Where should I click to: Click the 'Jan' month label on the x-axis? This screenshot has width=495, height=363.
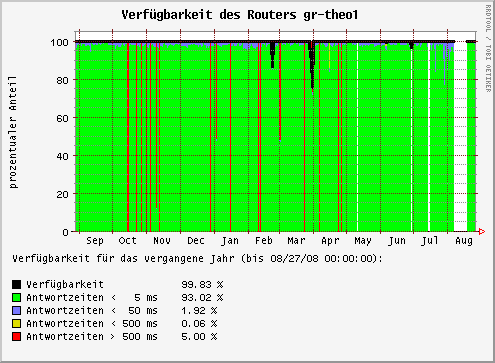(230, 241)
